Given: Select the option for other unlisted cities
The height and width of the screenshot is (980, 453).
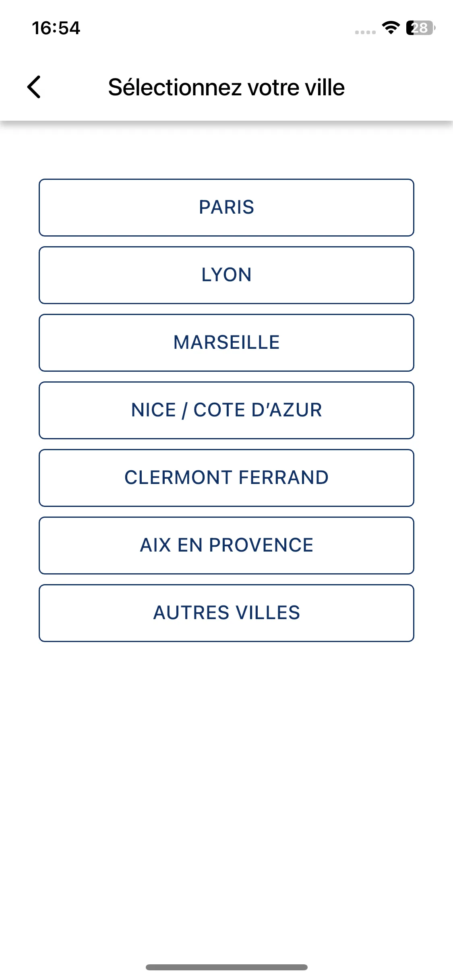Looking at the screenshot, I should pos(226,613).
